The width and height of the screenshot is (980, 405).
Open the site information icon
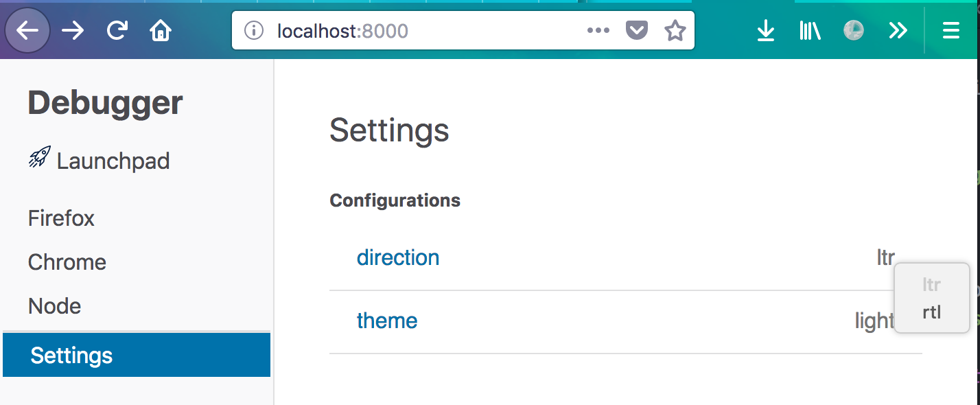254,31
